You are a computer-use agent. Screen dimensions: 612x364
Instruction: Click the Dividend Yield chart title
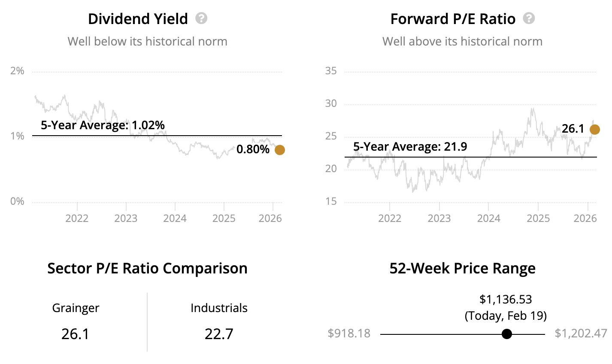tap(138, 19)
